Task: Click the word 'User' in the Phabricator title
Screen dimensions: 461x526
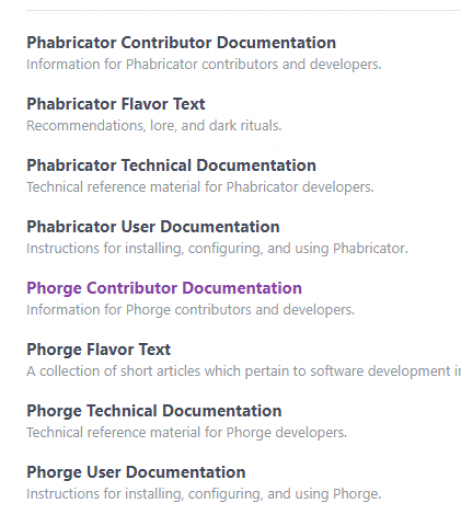Action: [138, 227]
